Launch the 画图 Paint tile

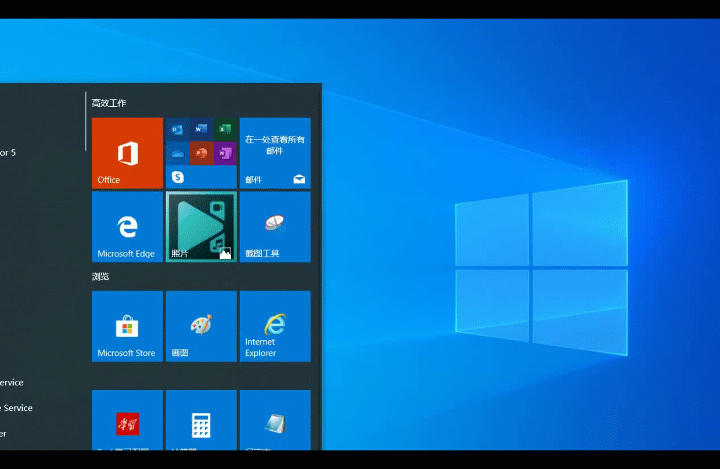(201, 326)
